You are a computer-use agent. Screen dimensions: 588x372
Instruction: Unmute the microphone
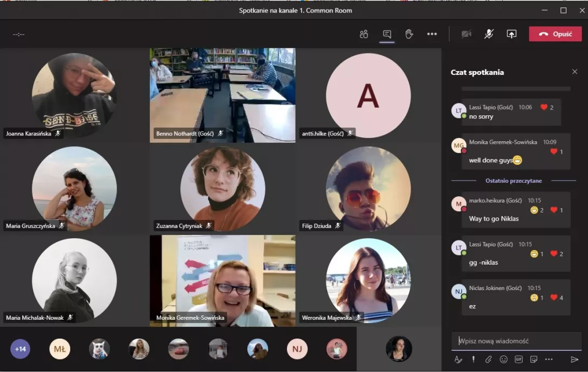[489, 34]
